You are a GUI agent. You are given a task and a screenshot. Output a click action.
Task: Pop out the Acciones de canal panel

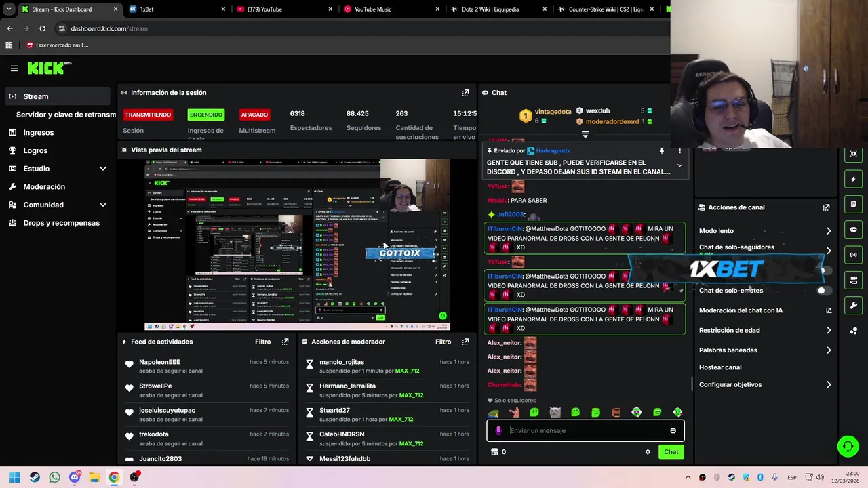click(826, 207)
